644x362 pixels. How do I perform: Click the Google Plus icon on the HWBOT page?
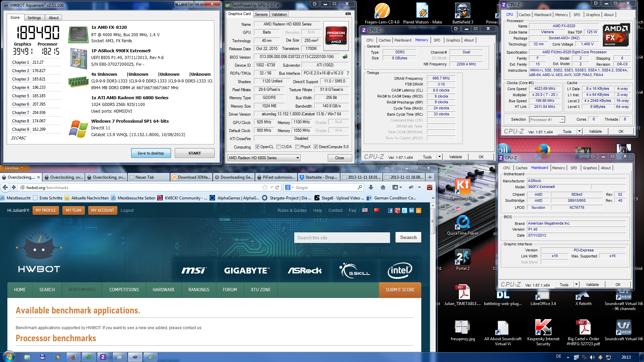point(397,210)
